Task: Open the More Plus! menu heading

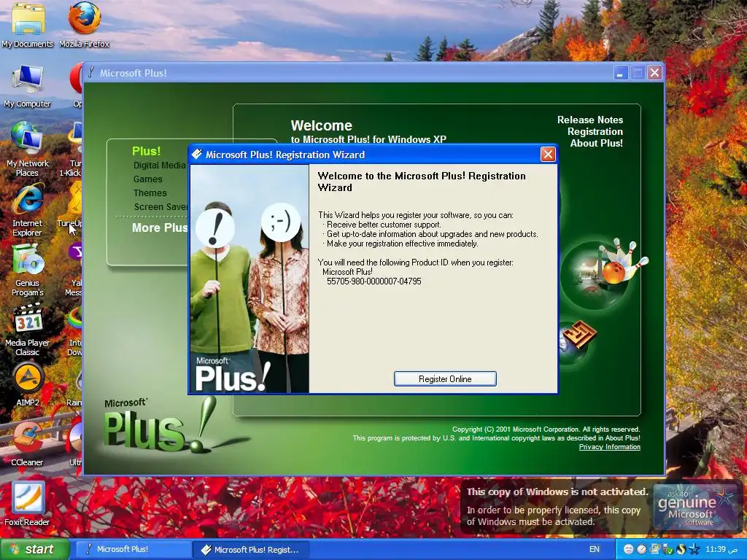Action: pos(160,227)
